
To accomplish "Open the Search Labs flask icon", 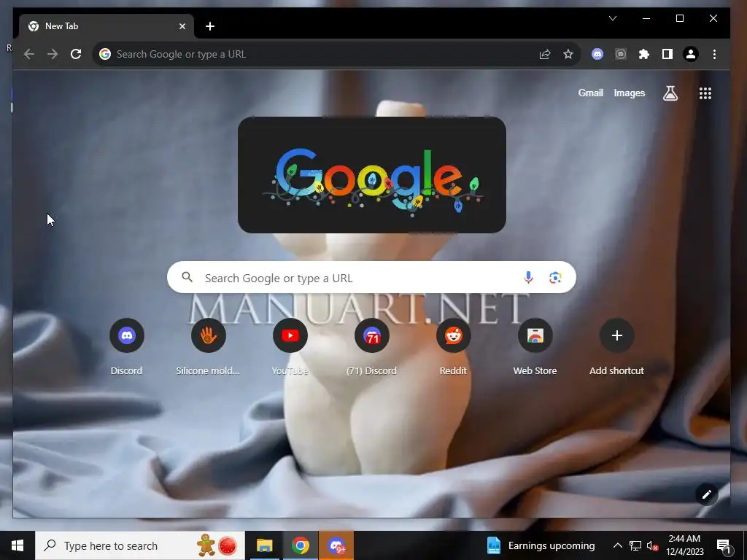I will point(670,93).
